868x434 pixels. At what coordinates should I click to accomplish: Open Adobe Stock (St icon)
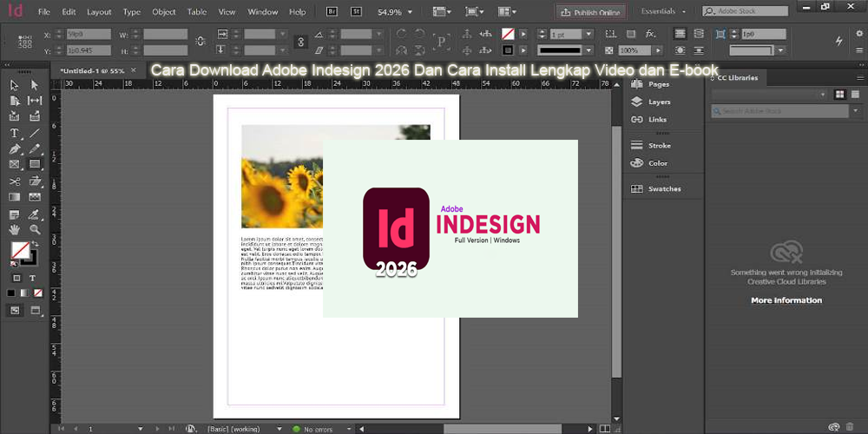[357, 11]
